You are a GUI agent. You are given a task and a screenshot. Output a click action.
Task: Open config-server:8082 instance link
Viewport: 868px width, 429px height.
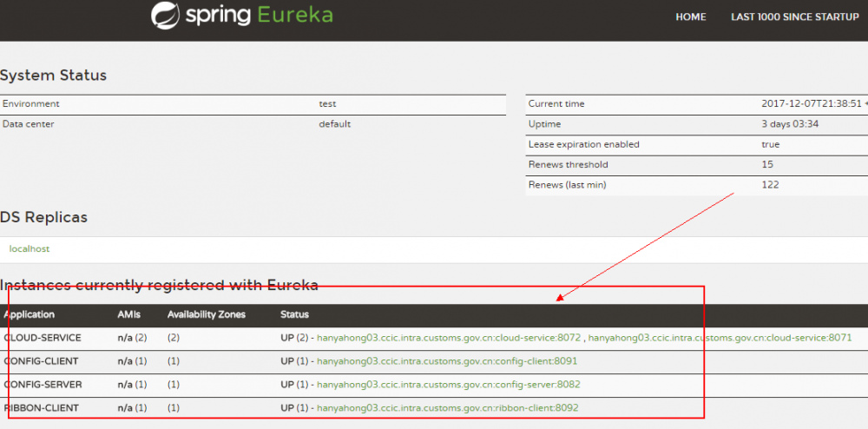click(449, 384)
